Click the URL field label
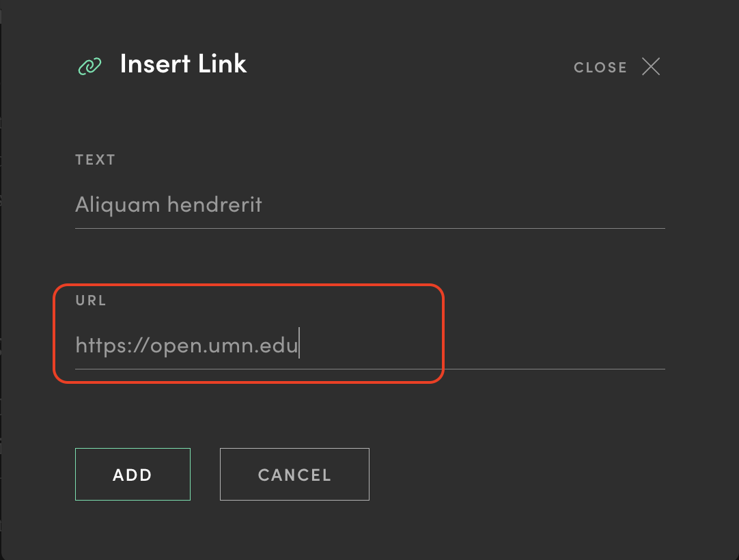The height and width of the screenshot is (560, 739). click(x=91, y=300)
